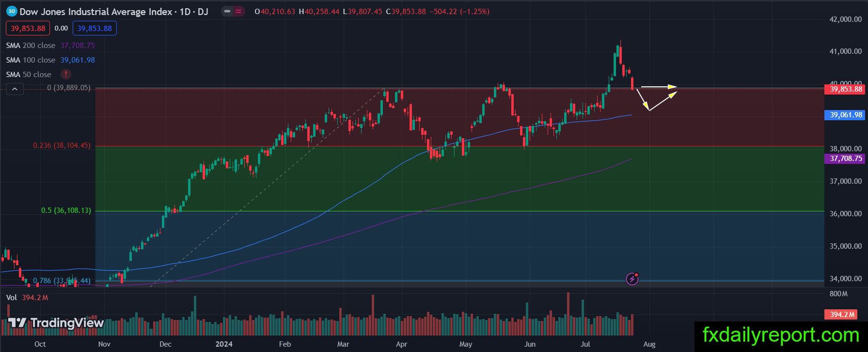
Task: Click the high value H40,258.44
Action: click(319, 11)
